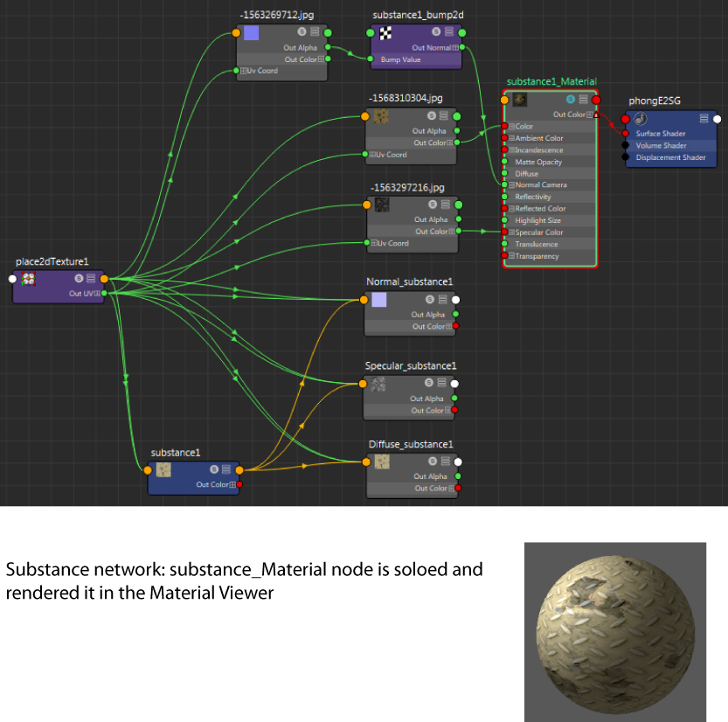Toggle solo on place2dTexture1 node
The height and width of the screenshot is (722, 728).
pyautogui.click(x=79, y=278)
